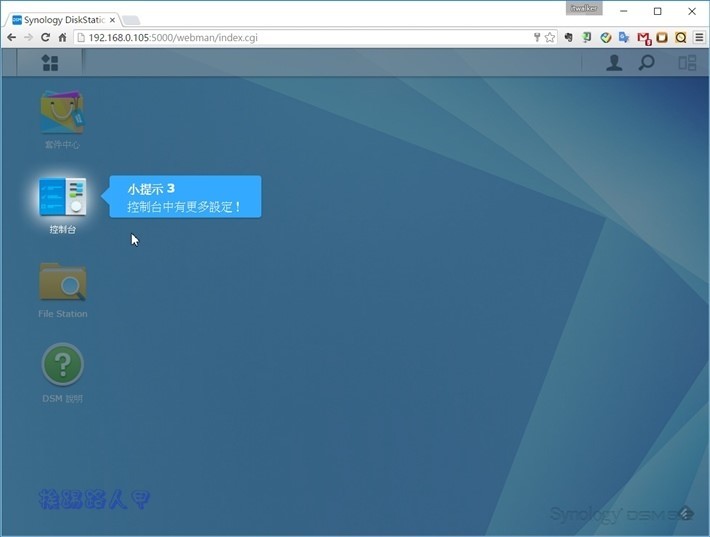Open the Package Center desktop icon

tap(62, 113)
